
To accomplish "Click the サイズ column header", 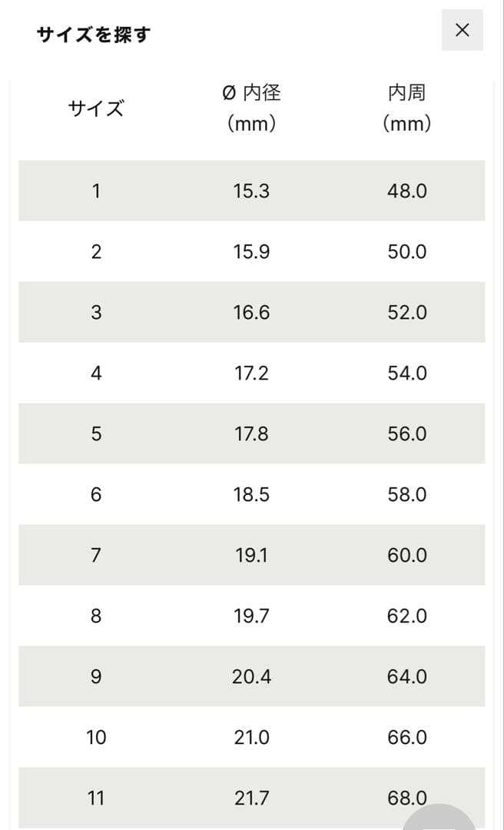I will 96,108.
